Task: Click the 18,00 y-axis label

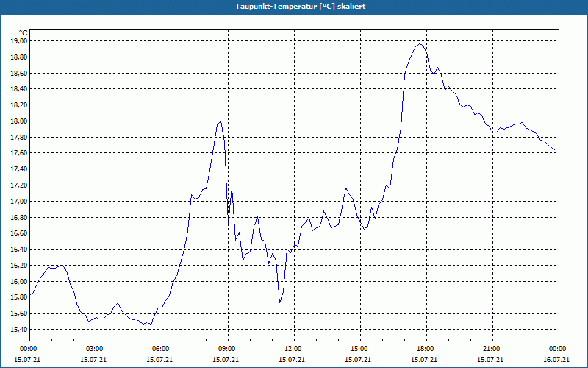Action: tap(20, 121)
